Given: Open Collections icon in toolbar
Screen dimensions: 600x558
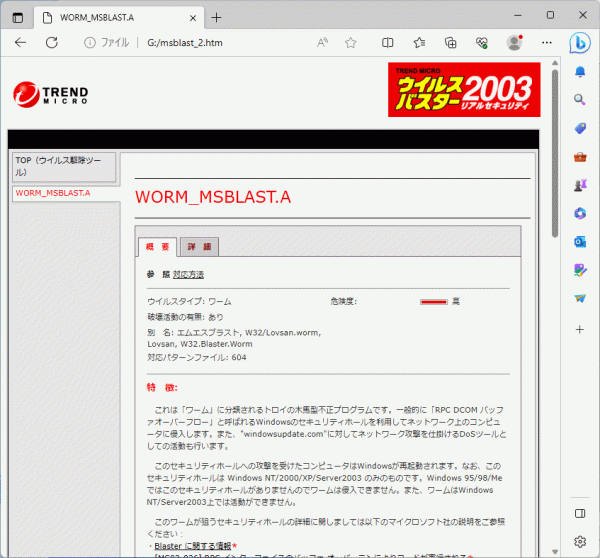Looking at the screenshot, I should [x=450, y=42].
